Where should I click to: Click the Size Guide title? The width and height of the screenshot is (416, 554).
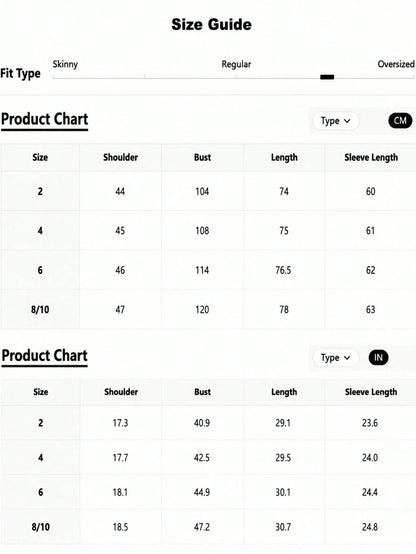tap(211, 24)
